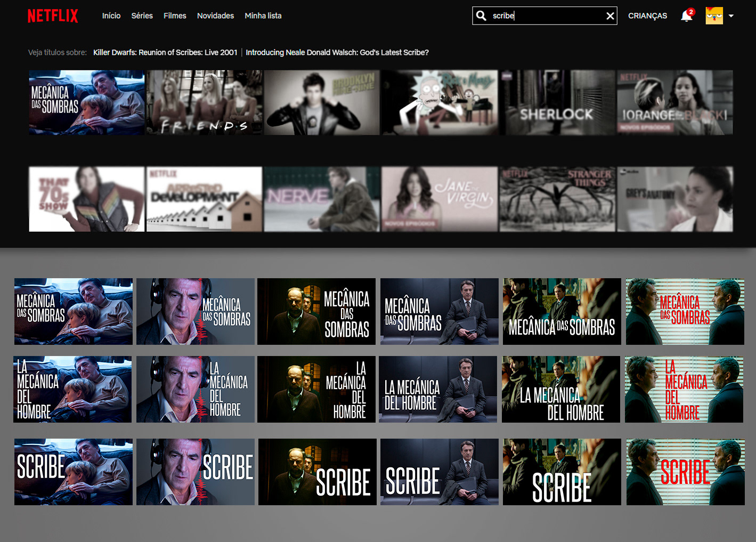Select the Brooklyn Nine-Nine thumbnail
The image size is (756, 542).
point(322,102)
